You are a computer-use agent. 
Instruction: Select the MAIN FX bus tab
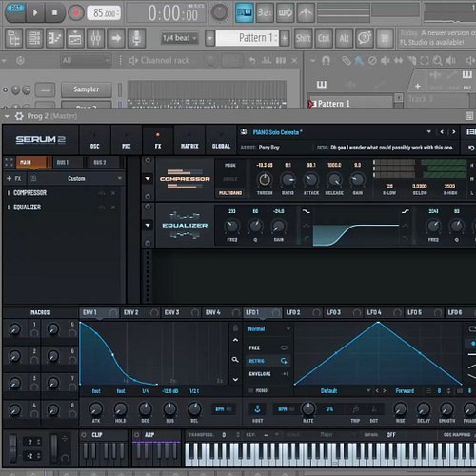tap(33, 162)
